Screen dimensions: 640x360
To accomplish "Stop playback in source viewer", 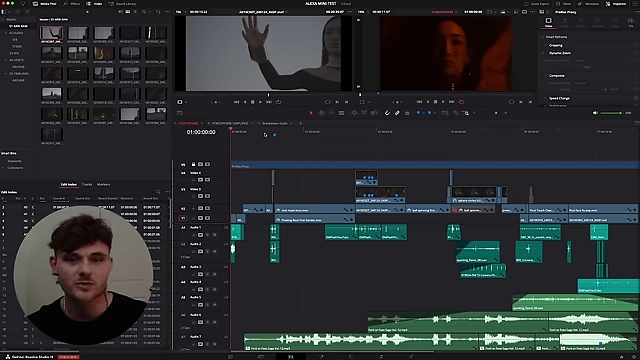I will click(x=253, y=102).
